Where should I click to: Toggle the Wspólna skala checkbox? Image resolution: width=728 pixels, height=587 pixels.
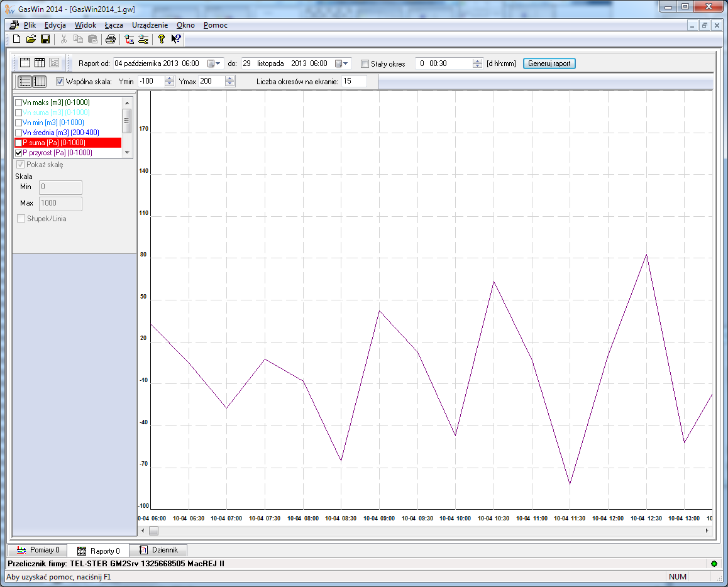click(x=60, y=82)
